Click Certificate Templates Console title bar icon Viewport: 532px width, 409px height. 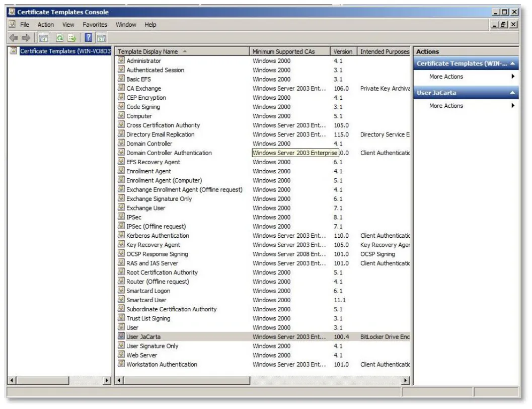pyautogui.click(x=12, y=12)
